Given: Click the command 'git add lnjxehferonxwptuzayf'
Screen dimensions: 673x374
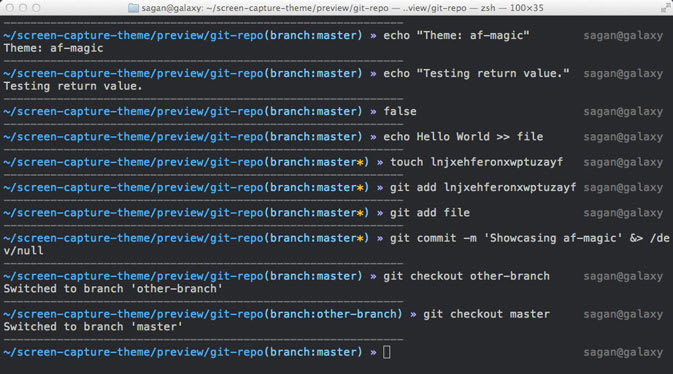Looking at the screenshot, I should click(483, 187).
